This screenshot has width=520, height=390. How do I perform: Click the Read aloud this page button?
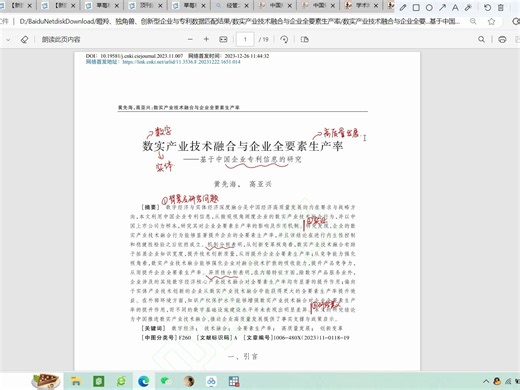[x=61, y=39]
